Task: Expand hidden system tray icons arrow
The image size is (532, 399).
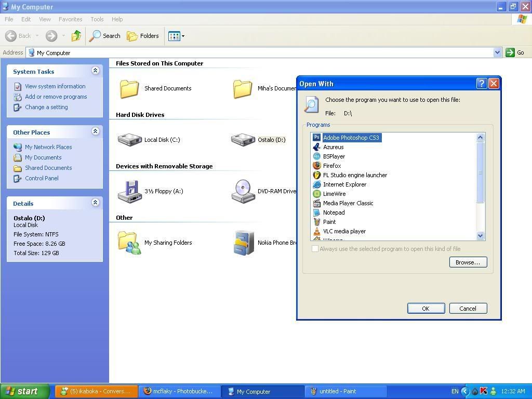Action: point(465,391)
